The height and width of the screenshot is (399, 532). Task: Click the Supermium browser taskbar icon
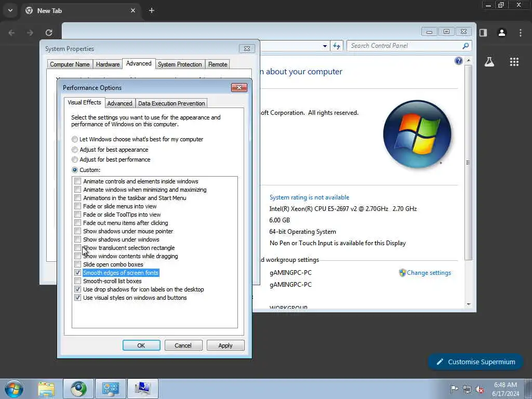click(78, 389)
